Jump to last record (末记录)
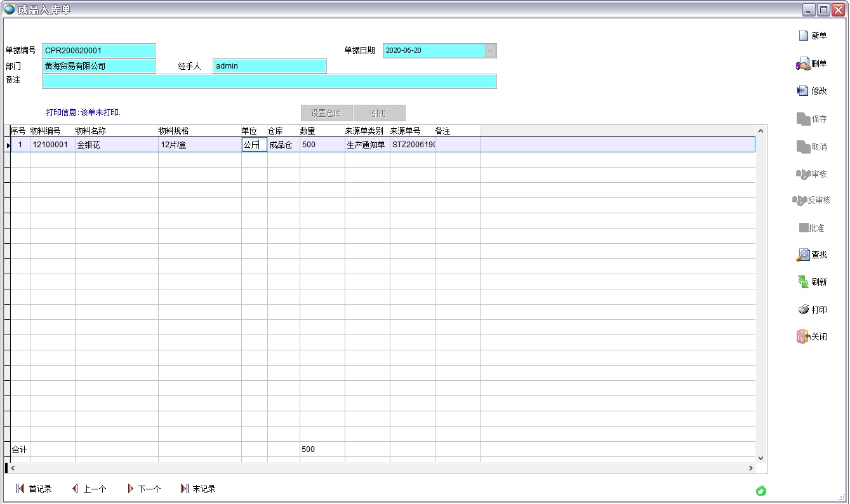The height and width of the screenshot is (504, 850). coord(198,489)
